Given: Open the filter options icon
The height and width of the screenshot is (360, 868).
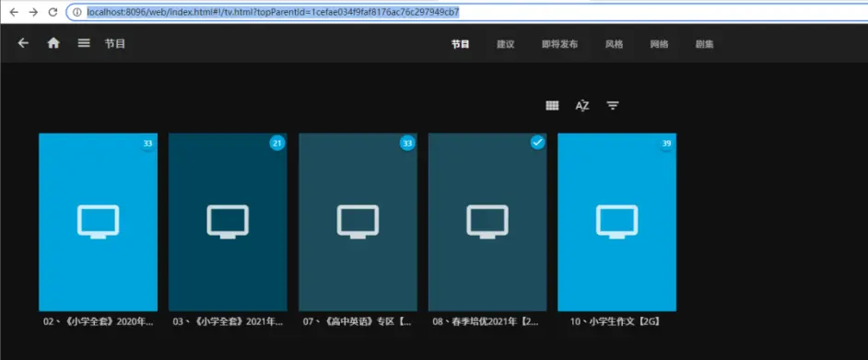Looking at the screenshot, I should (612, 106).
